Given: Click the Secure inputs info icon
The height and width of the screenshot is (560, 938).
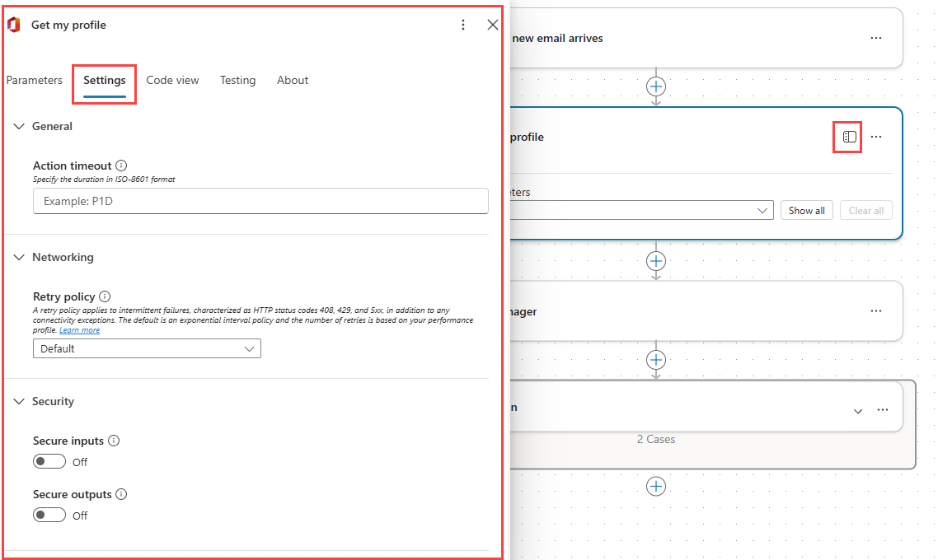Looking at the screenshot, I should (x=114, y=441).
